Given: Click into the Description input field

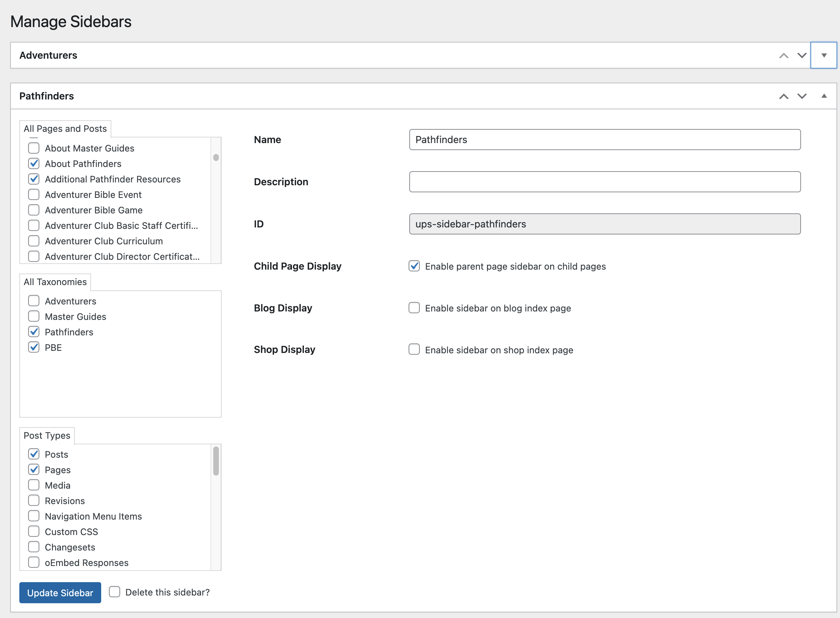Looking at the screenshot, I should 605,182.
